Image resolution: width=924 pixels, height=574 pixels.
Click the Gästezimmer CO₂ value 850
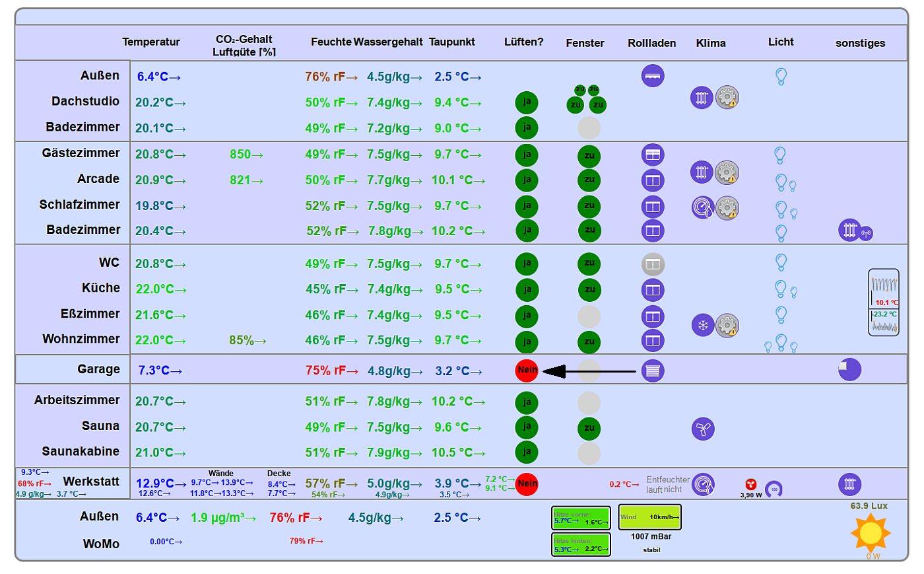[246, 155]
